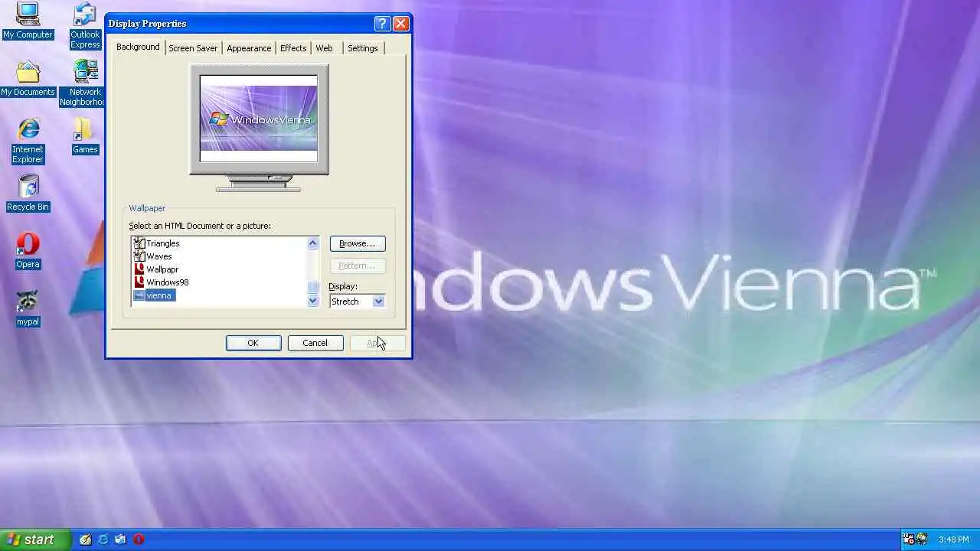The image size is (980, 551).
Task: Open the Start menu
Action: 35,540
